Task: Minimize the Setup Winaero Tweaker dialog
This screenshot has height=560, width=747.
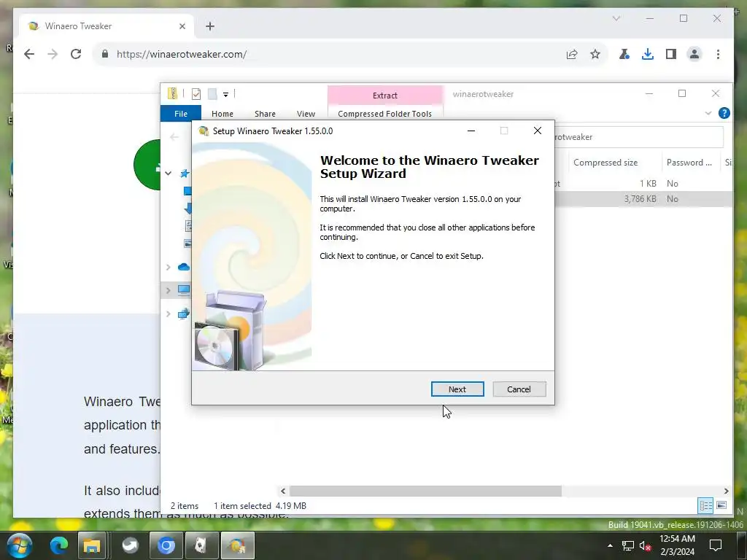Action: click(x=471, y=131)
